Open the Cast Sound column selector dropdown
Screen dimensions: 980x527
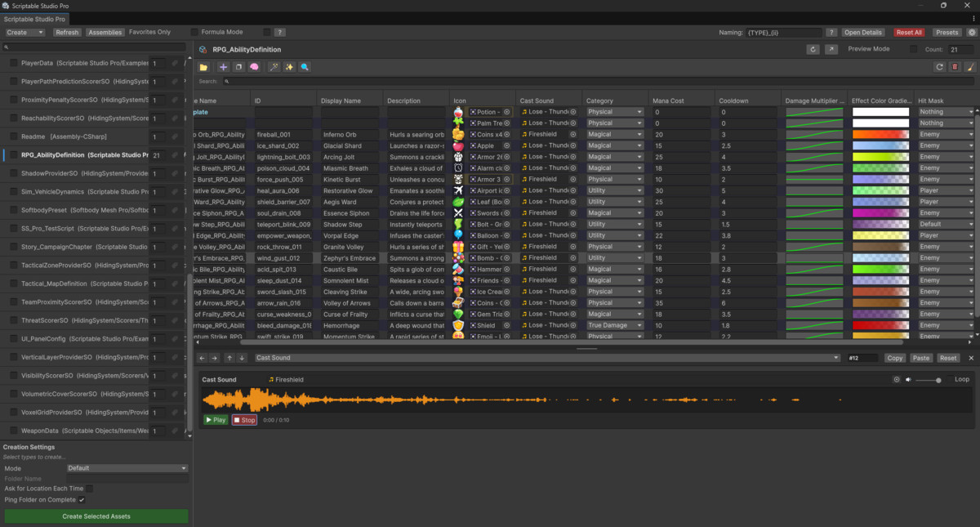[835, 357]
